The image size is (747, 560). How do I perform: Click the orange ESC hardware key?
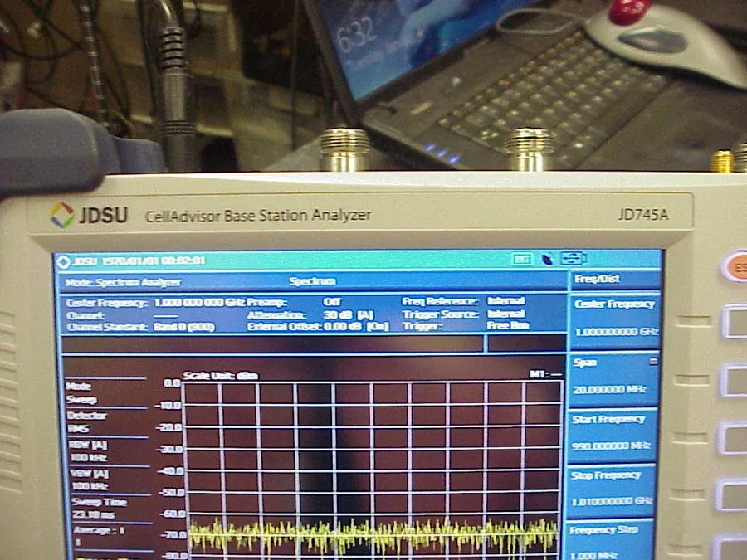click(x=735, y=268)
